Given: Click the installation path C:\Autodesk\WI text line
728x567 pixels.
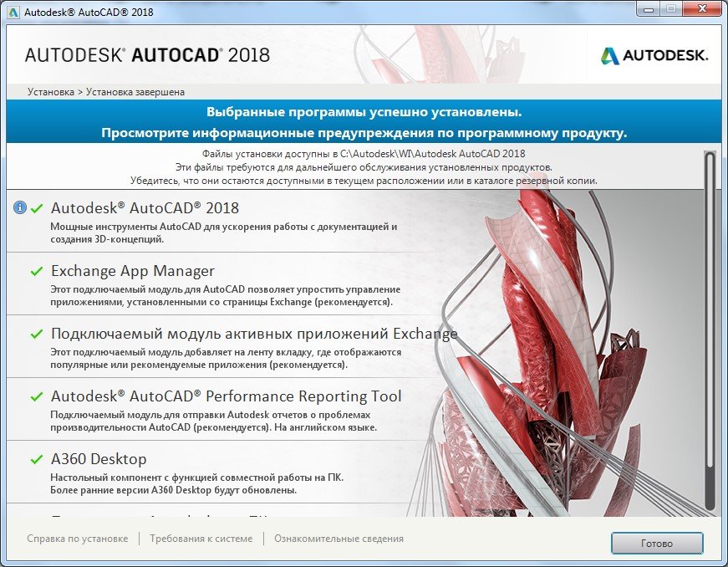Looking at the screenshot, I should coord(364,154).
